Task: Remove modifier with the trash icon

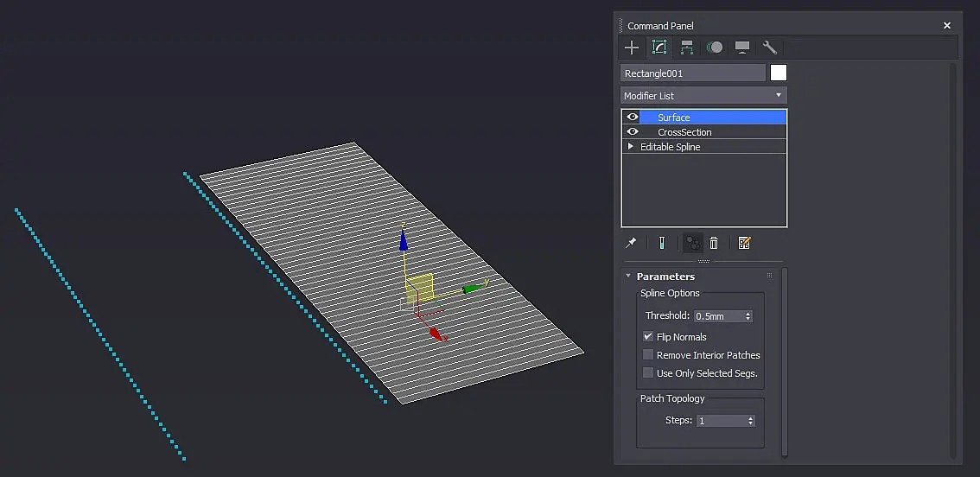Action: click(x=714, y=243)
